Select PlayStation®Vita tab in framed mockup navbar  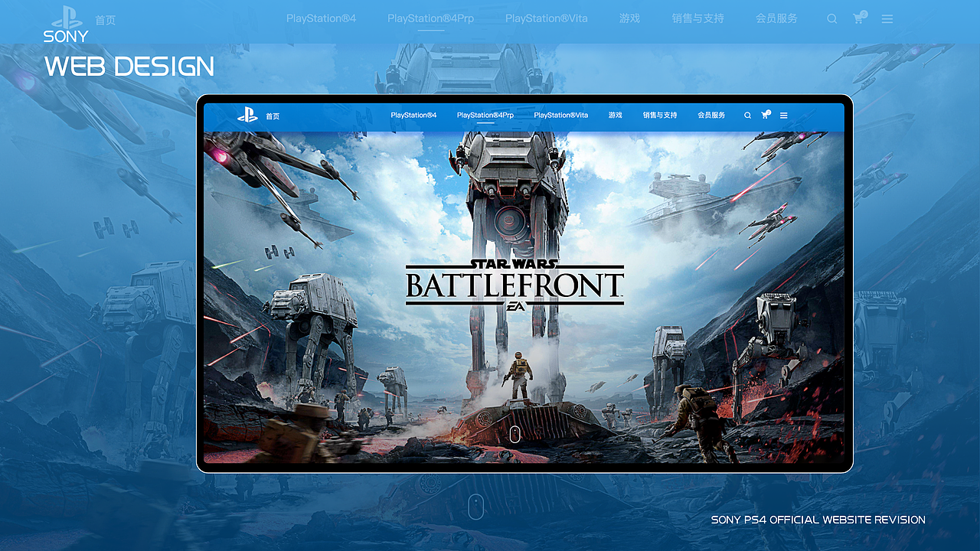pyautogui.click(x=561, y=115)
